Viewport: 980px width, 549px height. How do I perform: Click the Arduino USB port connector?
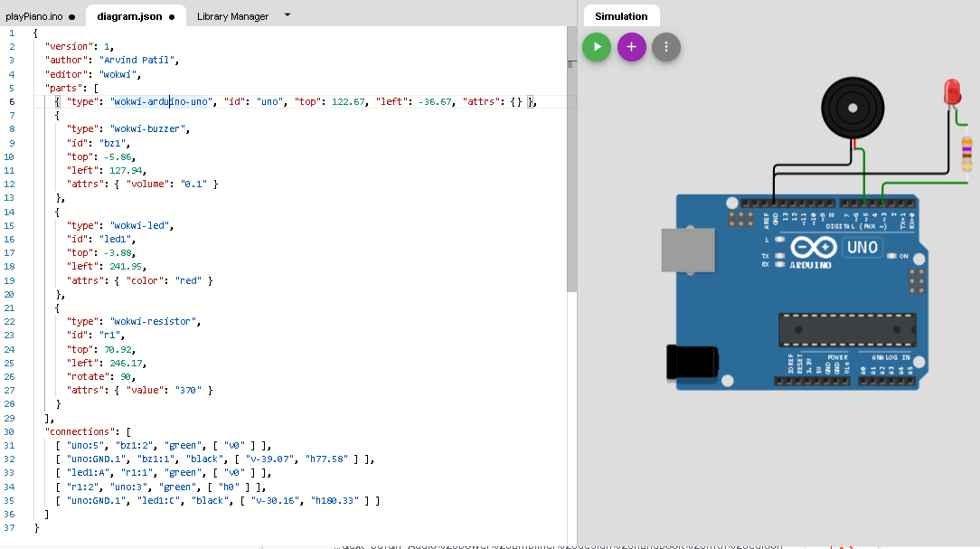click(x=688, y=251)
